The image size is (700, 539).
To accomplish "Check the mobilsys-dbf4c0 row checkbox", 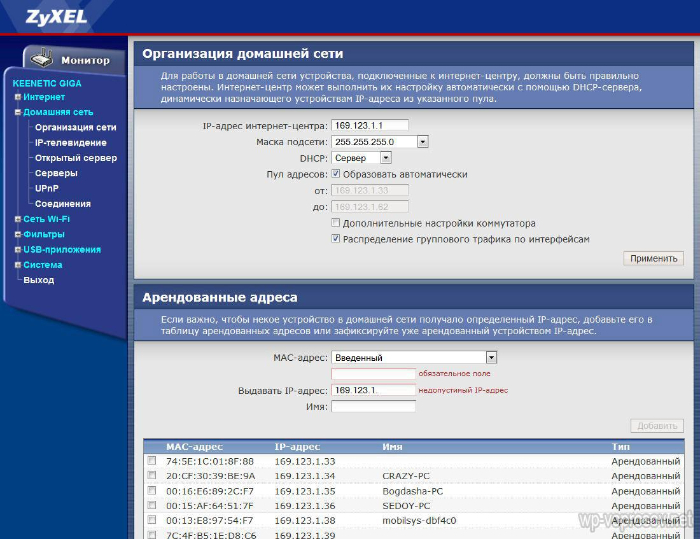I will [x=152, y=519].
